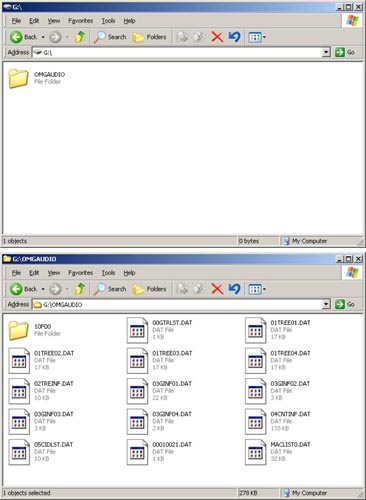
Task: Click '0 bytes' in G:\ status bar
Action: click(x=249, y=241)
